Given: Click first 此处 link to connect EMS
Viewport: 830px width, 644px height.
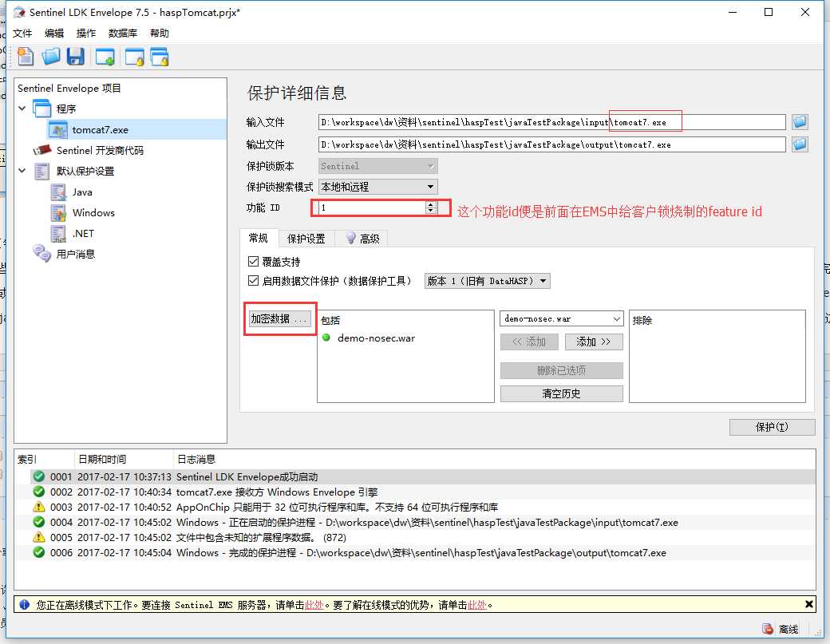Looking at the screenshot, I should [x=314, y=604].
